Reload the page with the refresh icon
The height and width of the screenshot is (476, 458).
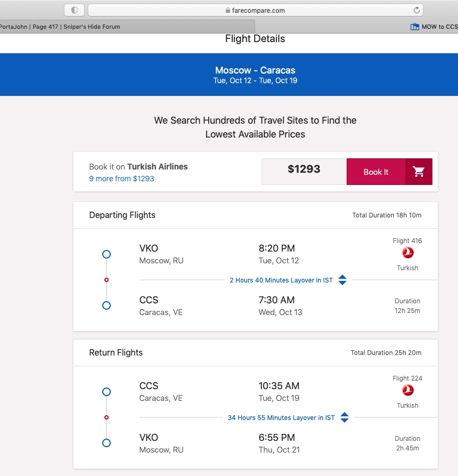click(416, 10)
